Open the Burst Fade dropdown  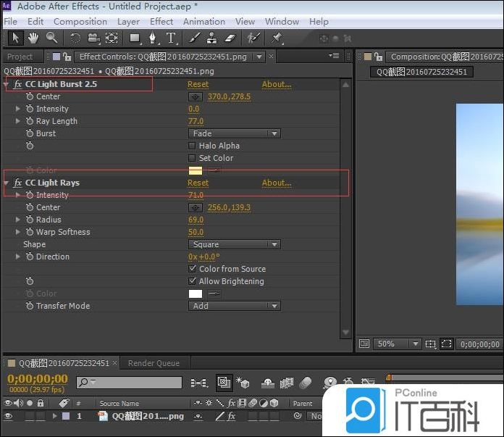pyautogui.click(x=234, y=133)
